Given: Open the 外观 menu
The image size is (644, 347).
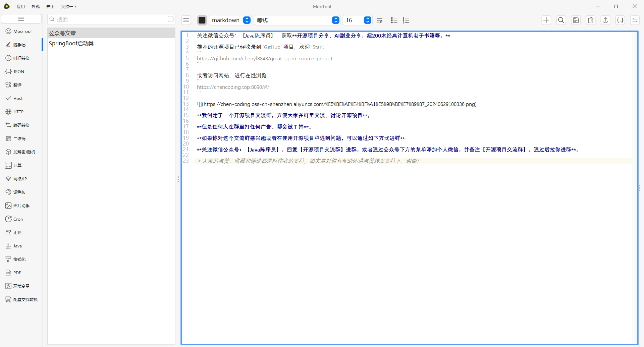Looking at the screenshot, I should (35, 6).
